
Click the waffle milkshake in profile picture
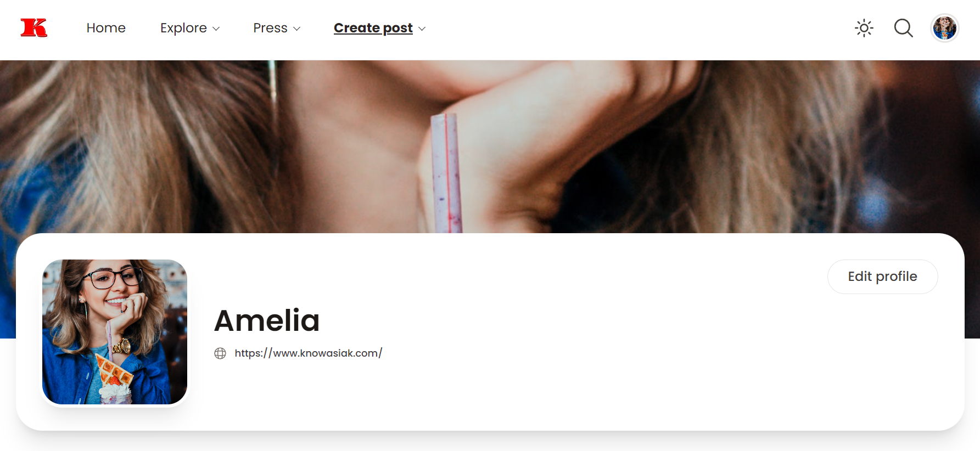(x=114, y=381)
